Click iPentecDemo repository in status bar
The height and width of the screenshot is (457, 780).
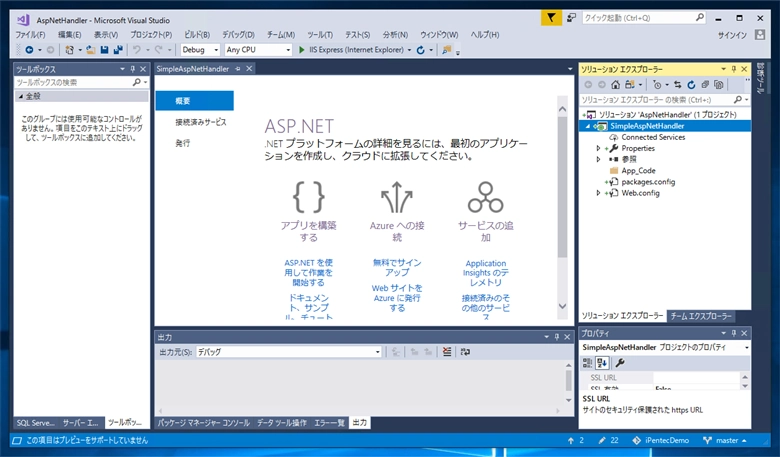(x=661, y=440)
